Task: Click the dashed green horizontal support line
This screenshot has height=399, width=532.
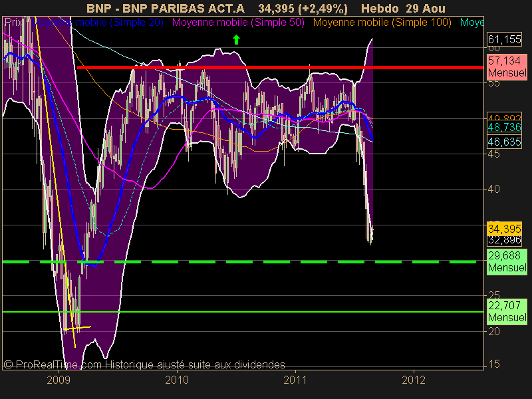Action: [239, 262]
